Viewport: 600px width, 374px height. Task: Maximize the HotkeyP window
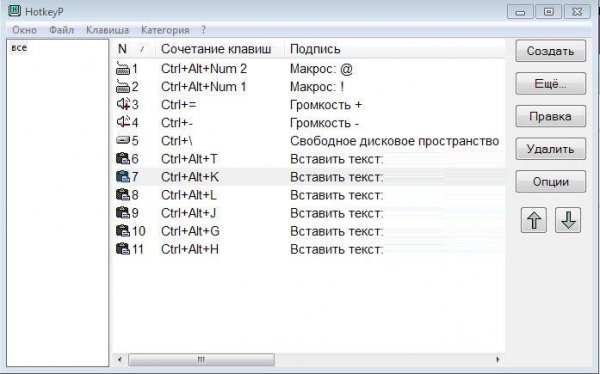pos(548,12)
